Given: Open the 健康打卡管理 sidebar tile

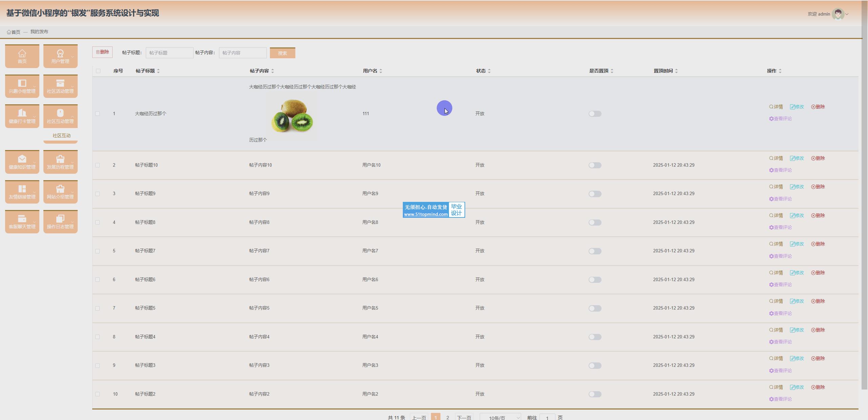Looking at the screenshot, I should tap(22, 116).
